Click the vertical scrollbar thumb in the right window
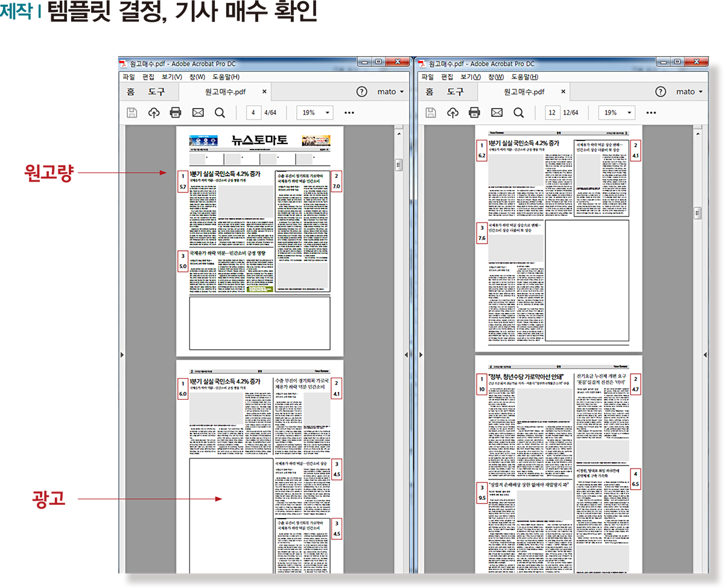Screen dimensions: 724x588 697,213
